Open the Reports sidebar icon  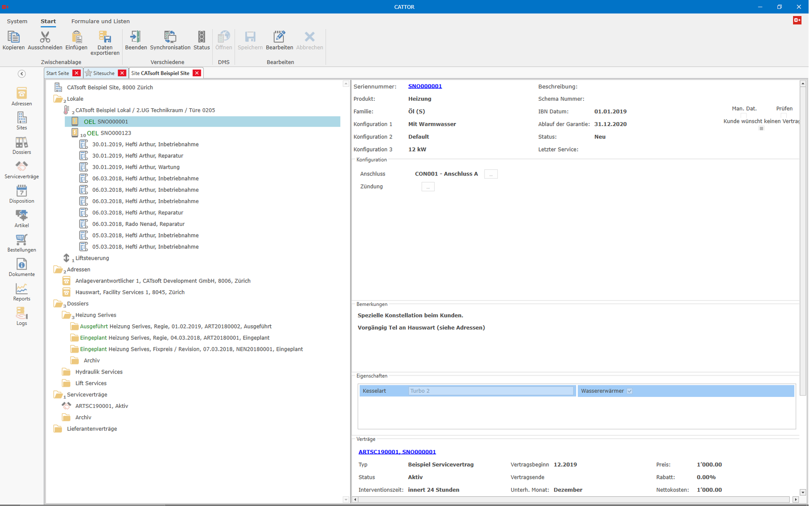(x=22, y=292)
